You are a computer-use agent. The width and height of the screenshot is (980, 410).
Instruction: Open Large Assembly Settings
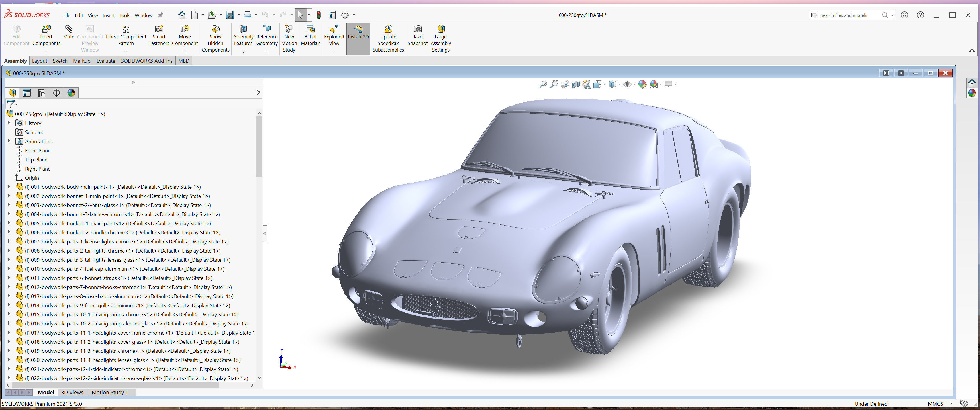pos(440,39)
